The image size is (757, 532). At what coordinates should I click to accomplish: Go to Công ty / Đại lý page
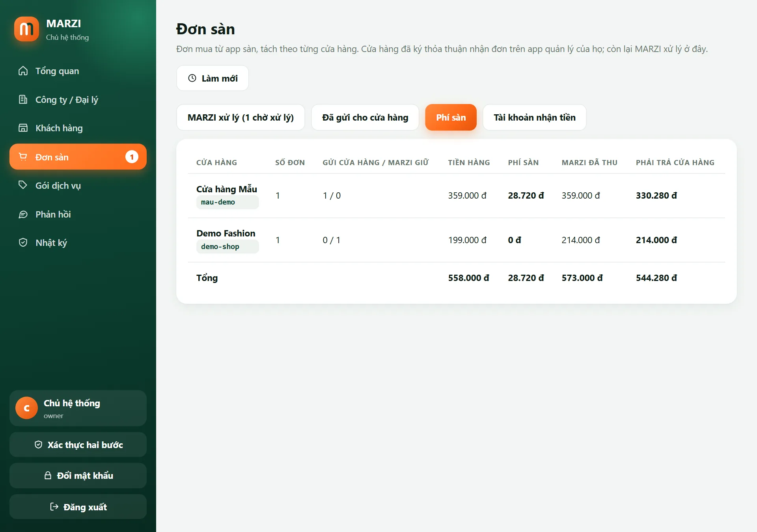[x=78, y=99]
